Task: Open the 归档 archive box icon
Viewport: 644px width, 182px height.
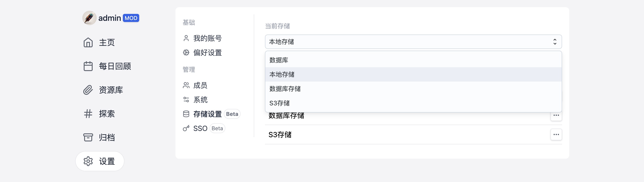Action: pos(88,137)
